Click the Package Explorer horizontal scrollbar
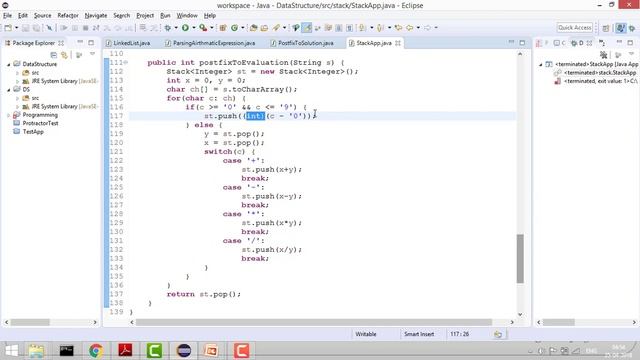The image size is (640, 360). click(30, 322)
